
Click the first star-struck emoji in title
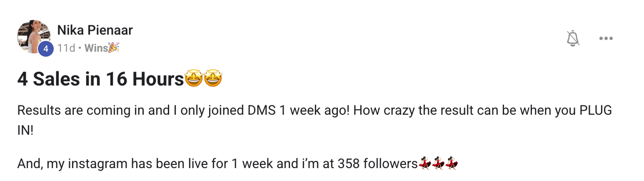[x=193, y=80]
